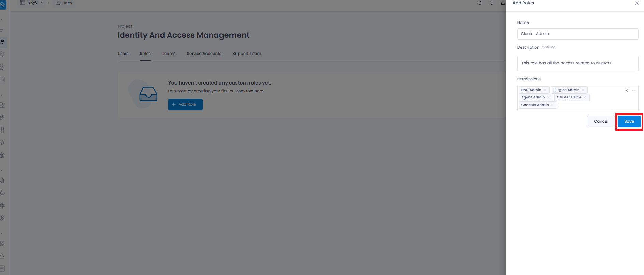This screenshot has height=275, width=644.
Task: Click the warning triangle sidebar icon
Action: tap(2, 256)
